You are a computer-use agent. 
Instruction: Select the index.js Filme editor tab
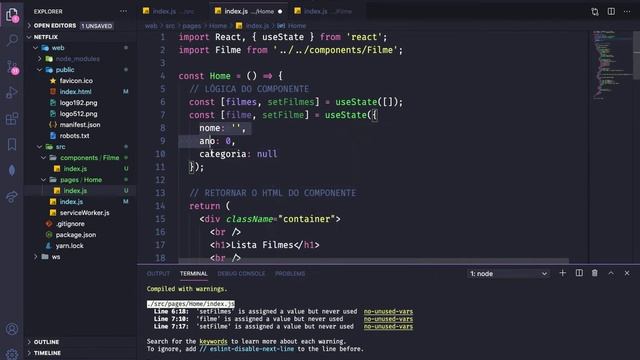coord(327,11)
